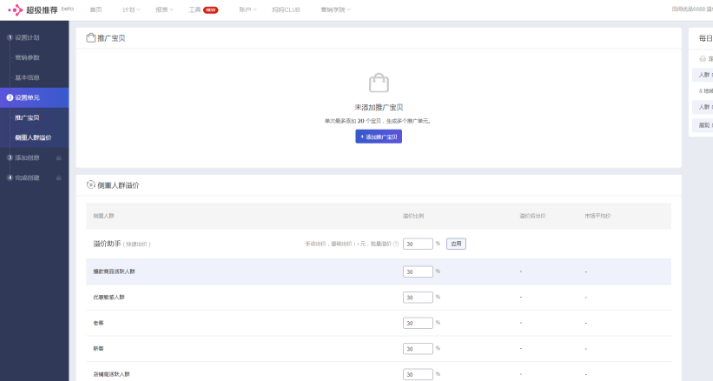Click the lock icon on step 3 in sidebar
The image size is (713, 381).
(x=59, y=158)
